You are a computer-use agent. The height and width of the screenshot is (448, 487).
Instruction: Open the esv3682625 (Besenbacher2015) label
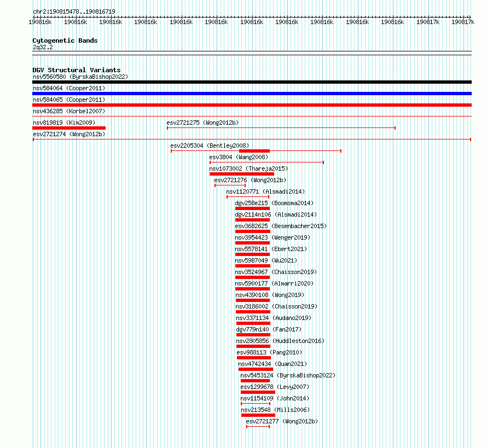pyautogui.click(x=281, y=226)
